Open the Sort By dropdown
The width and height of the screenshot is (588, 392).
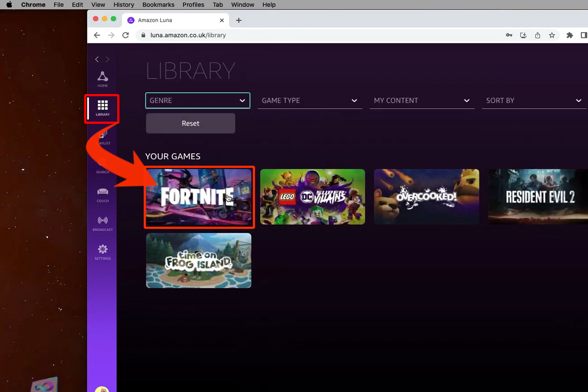(534, 101)
